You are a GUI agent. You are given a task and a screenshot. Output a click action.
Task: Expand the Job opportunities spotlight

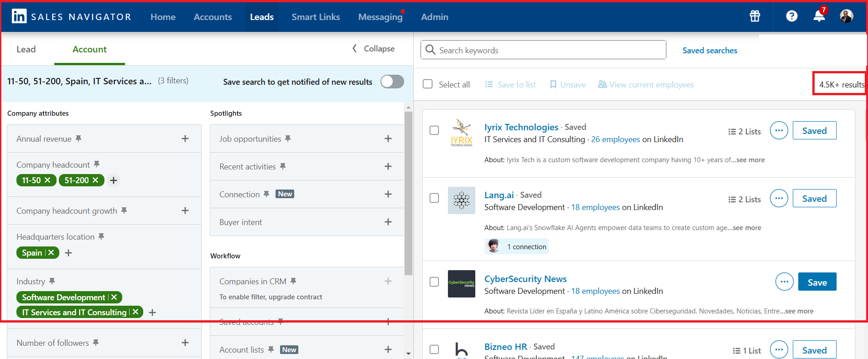pos(388,138)
